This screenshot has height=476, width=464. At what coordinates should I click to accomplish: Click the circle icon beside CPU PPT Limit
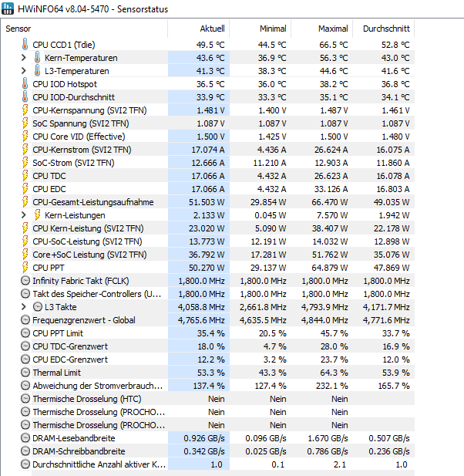(x=25, y=333)
